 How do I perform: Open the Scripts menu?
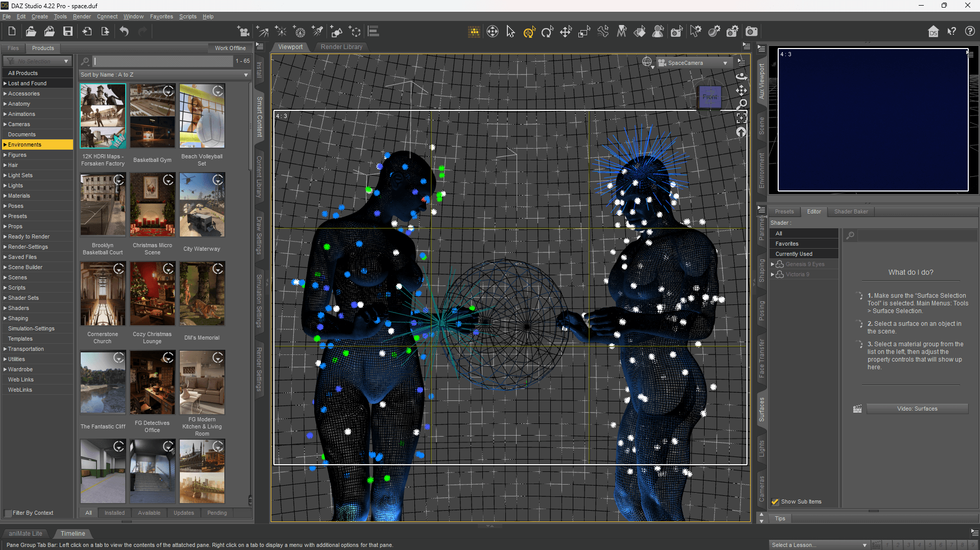coord(188,16)
